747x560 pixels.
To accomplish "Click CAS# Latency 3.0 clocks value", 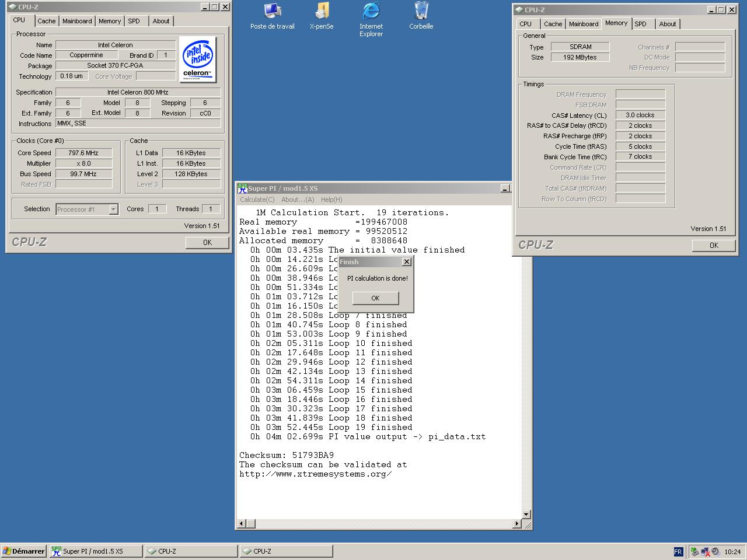I will tap(641, 115).
